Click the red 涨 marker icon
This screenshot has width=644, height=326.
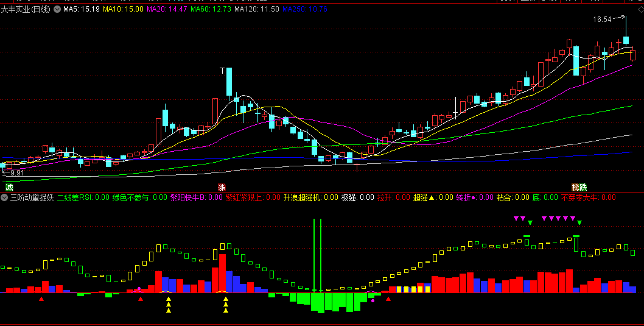point(222,188)
